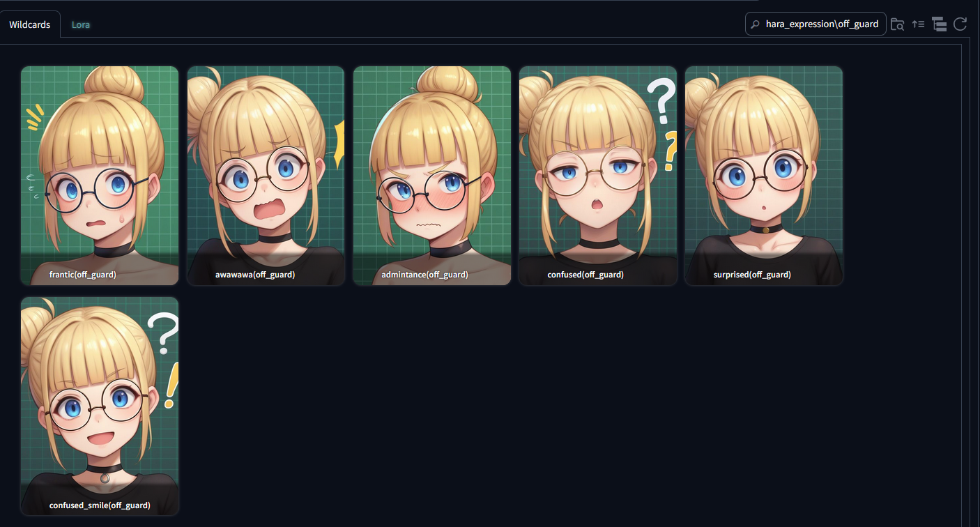Click the confused_smile(off_guard) label text
The height and width of the screenshot is (527, 980).
[x=100, y=505]
